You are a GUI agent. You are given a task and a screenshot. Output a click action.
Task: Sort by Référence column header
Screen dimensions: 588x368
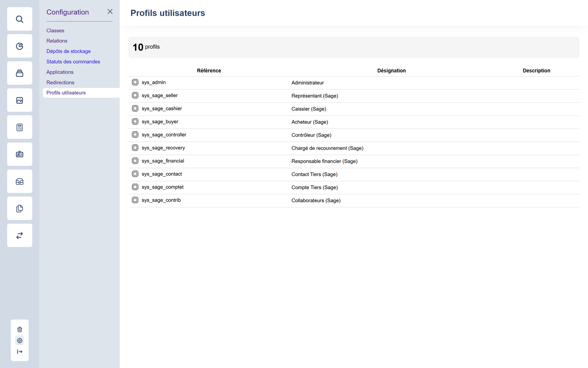209,71
